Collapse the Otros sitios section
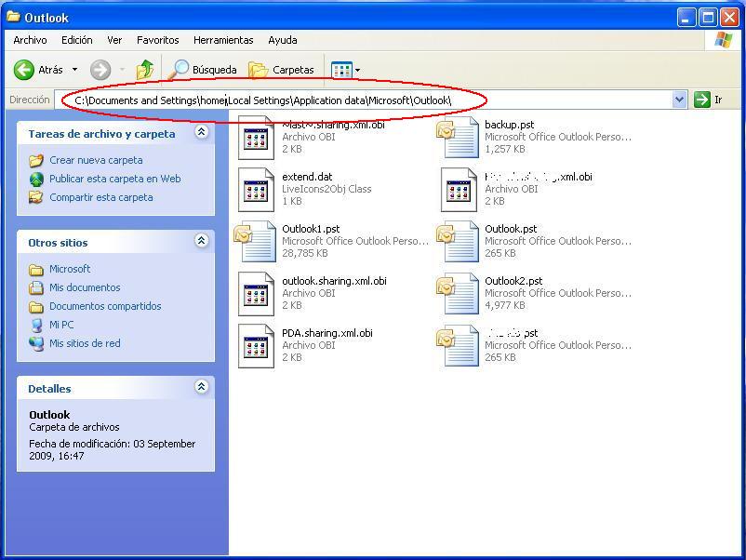Image resolution: width=746 pixels, height=560 pixels. [201, 242]
